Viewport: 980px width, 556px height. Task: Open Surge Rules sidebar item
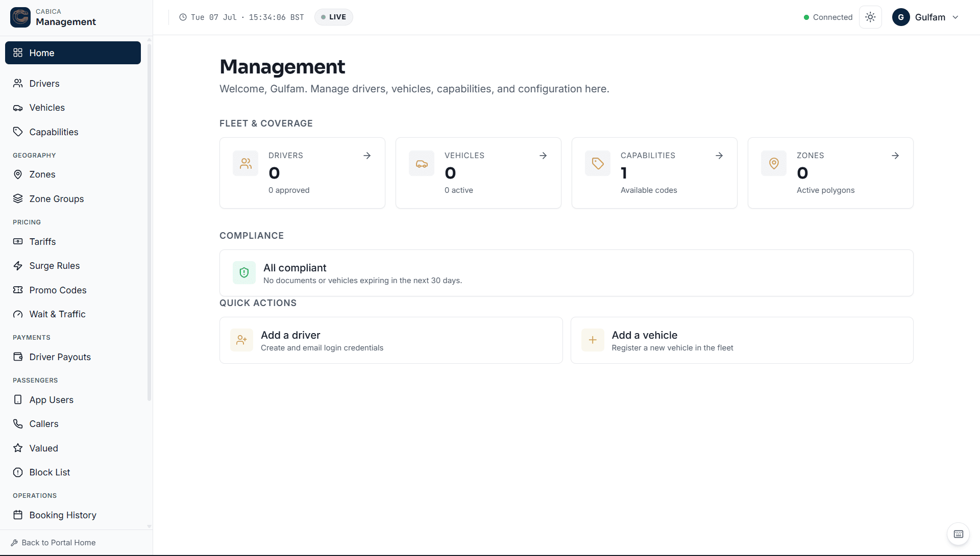(73, 266)
